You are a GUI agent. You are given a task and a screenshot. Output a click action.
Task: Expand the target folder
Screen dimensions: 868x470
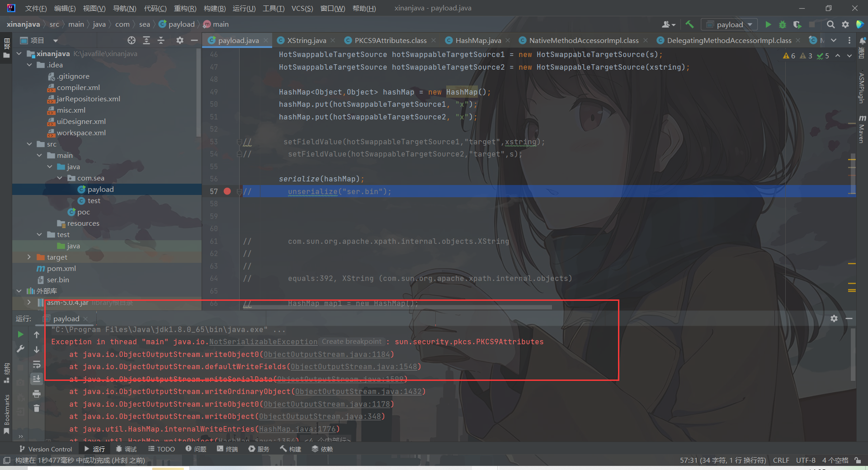pos(29,257)
